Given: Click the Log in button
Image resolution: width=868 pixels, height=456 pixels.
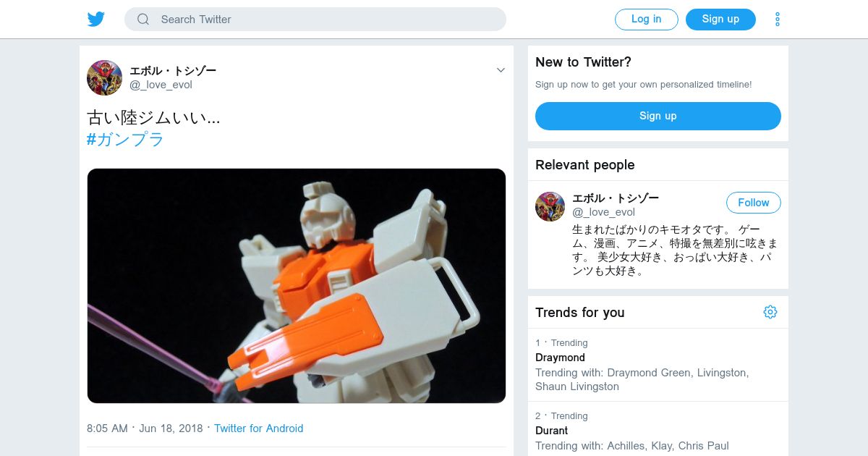Looking at the screenshot, I should pyautogui.click(x=647, y=20).
